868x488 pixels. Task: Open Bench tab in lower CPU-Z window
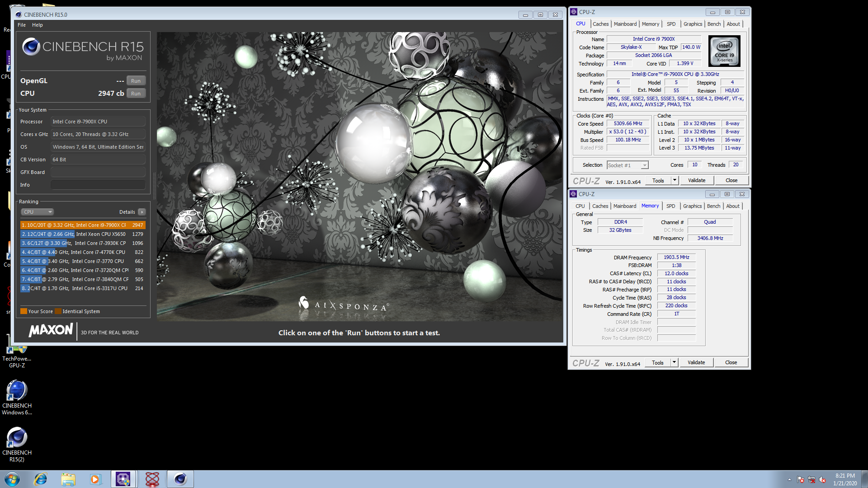[x=714, y=206]
